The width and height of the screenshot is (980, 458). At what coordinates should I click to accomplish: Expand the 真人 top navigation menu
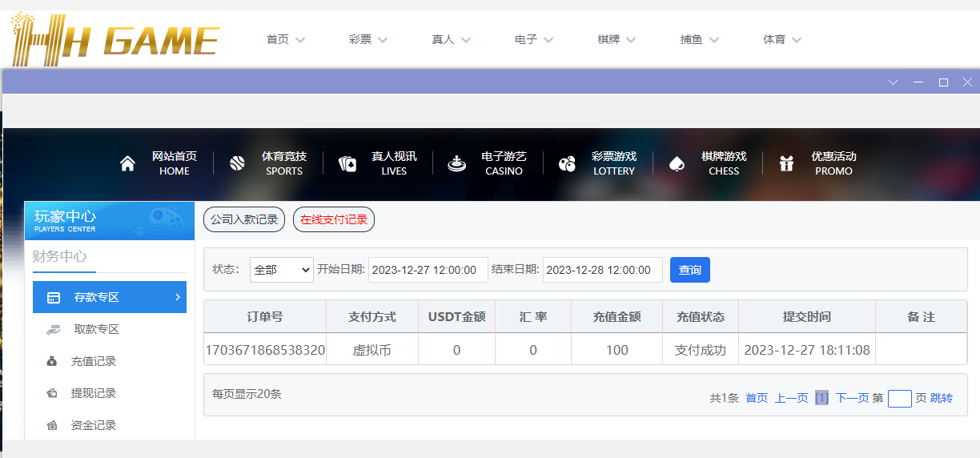pos(451,39)
